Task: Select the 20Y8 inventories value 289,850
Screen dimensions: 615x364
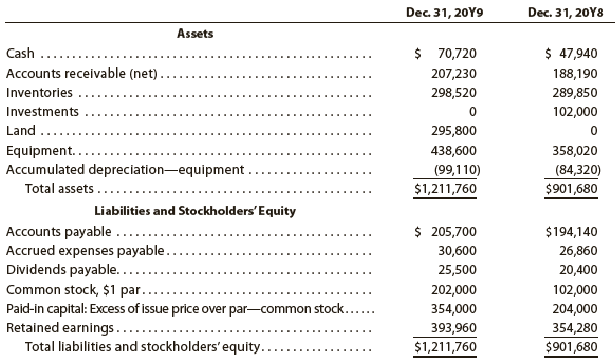Action: (x=575, y=92)
